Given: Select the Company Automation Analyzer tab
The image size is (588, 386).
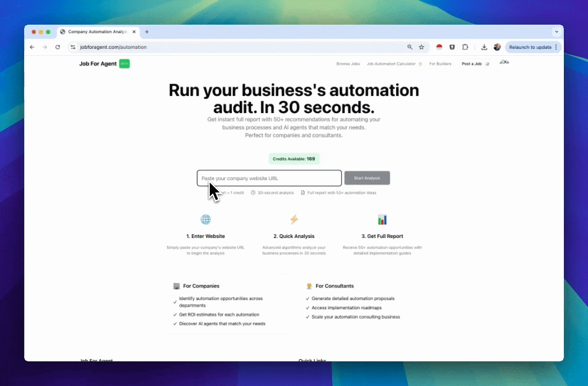Looking at the screenshot, I should tap(98, 32).
